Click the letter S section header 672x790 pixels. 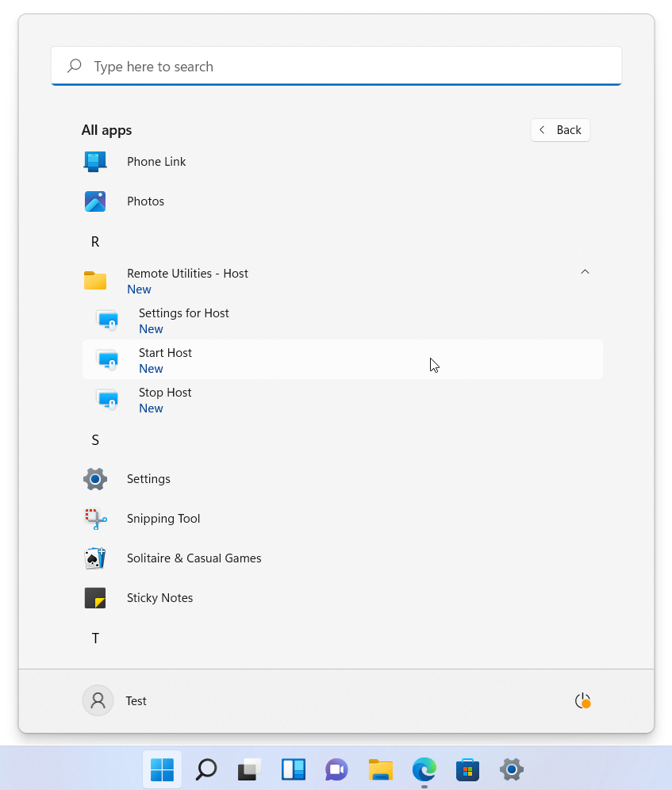(95, 440)
